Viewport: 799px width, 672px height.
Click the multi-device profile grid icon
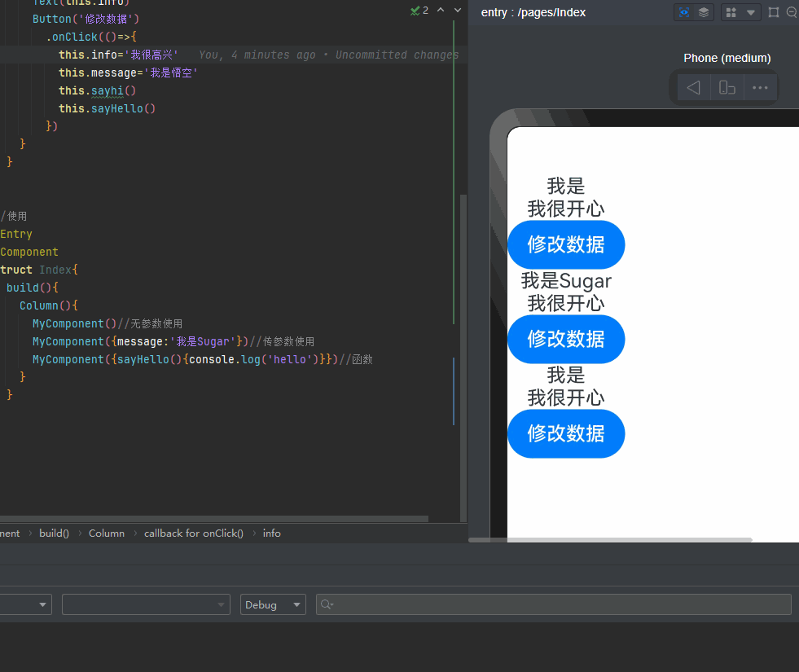click(731, 12)
